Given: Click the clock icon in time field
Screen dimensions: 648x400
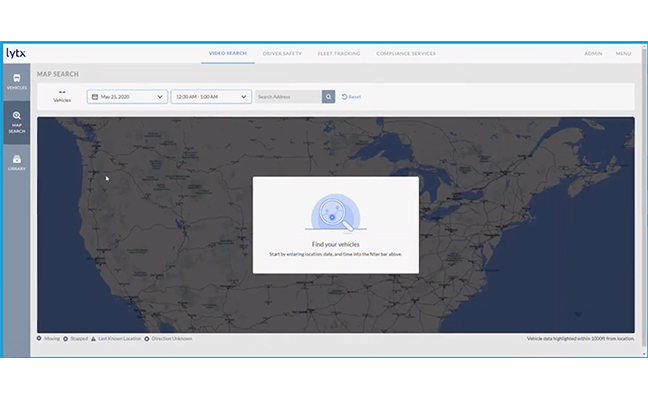Looking at the screenshot, I should coord(177,97).
